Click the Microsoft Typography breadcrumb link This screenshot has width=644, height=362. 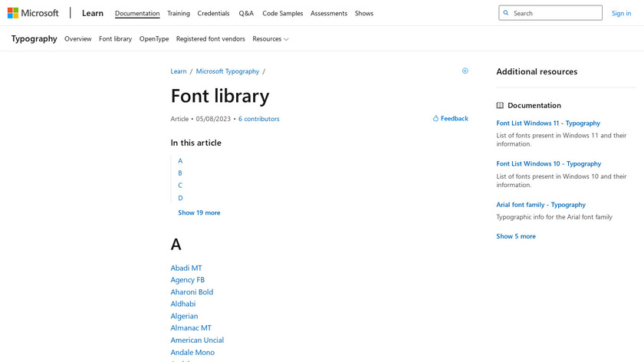pos(228,71)
